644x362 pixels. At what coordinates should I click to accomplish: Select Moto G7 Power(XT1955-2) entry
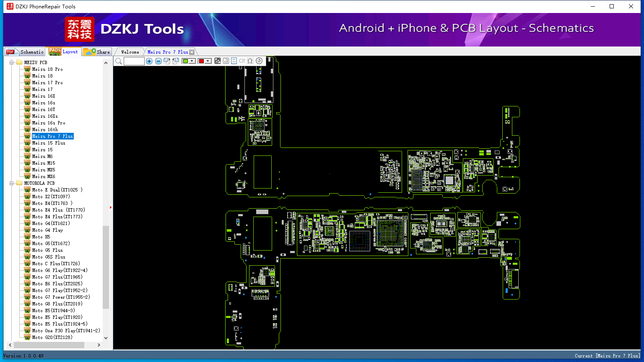click(x=61, y=297)
